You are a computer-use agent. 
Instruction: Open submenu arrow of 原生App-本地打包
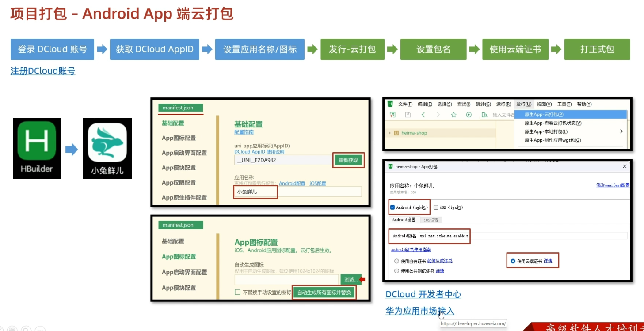[x=621, y=131]
